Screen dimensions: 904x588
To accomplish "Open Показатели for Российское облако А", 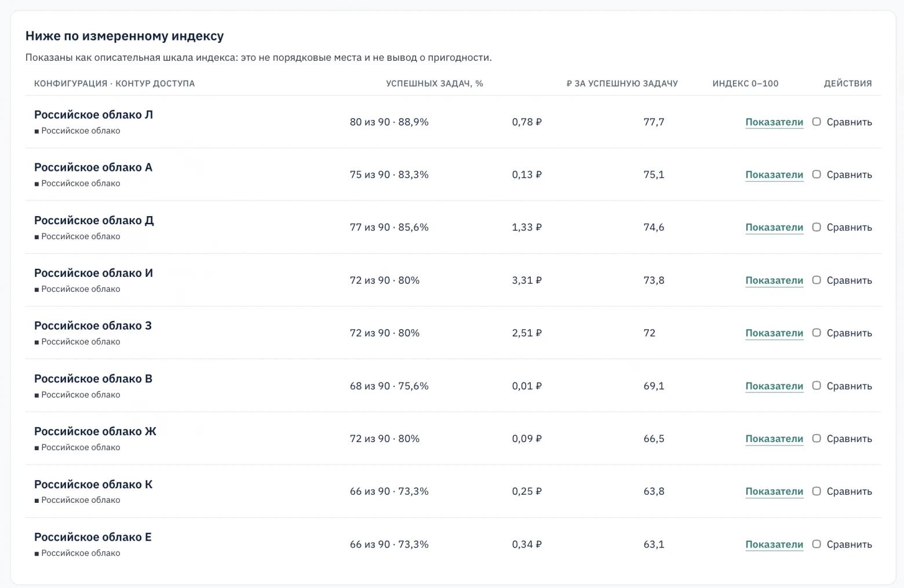I will click(x=774, y=175).
